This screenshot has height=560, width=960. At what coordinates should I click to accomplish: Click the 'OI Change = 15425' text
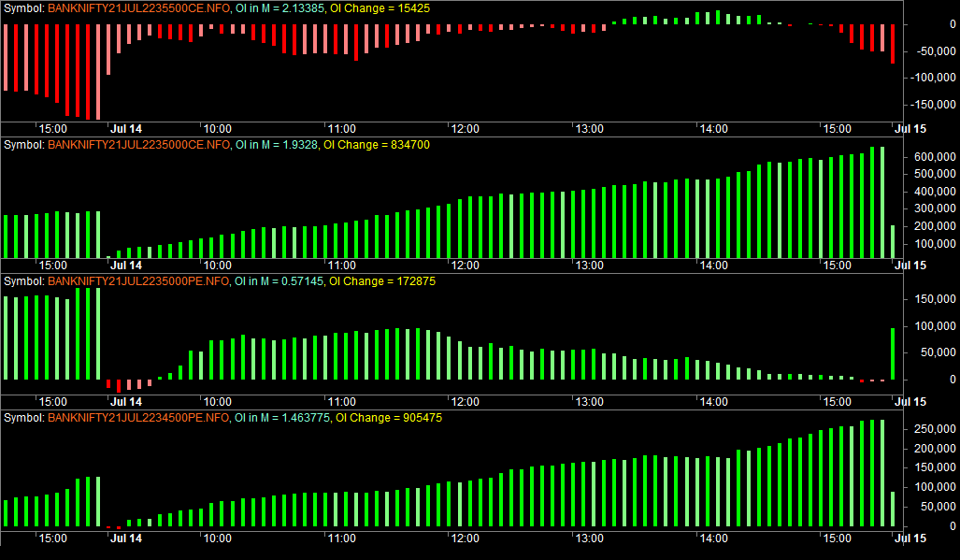pos(380,8)
